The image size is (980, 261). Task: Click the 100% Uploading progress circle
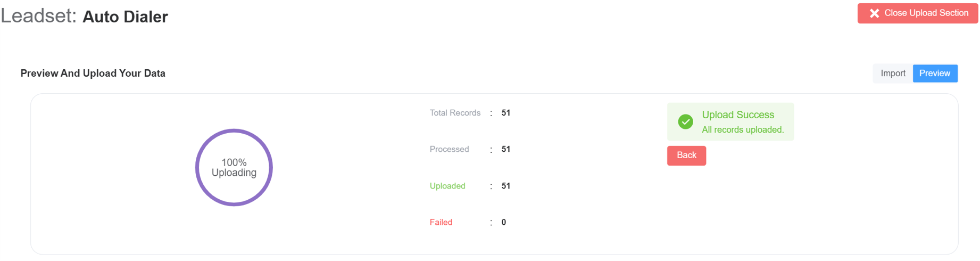[234, 168]
